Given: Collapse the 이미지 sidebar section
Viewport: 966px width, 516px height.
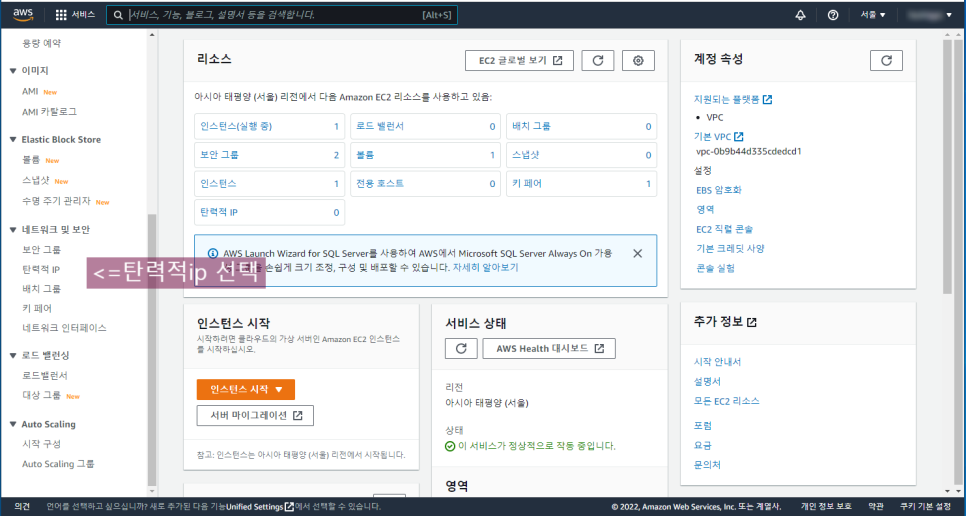Looking at the screenshot, I should click(x=13, y=71).
